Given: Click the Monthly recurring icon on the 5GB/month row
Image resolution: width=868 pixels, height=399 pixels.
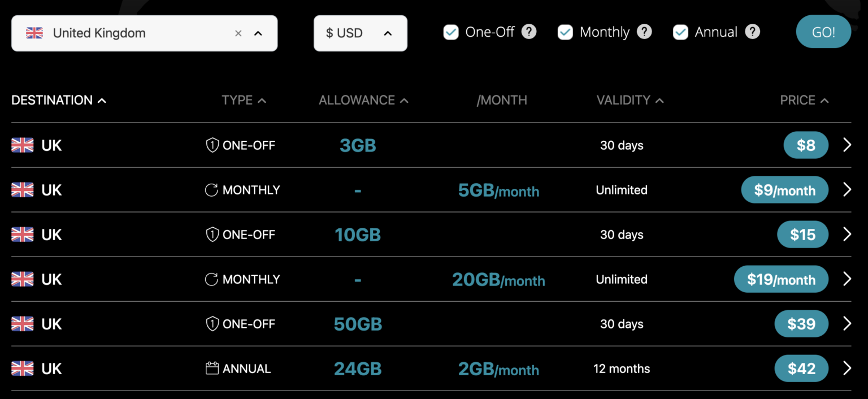Looking at the screenshot, I should (x=211, y=190).
